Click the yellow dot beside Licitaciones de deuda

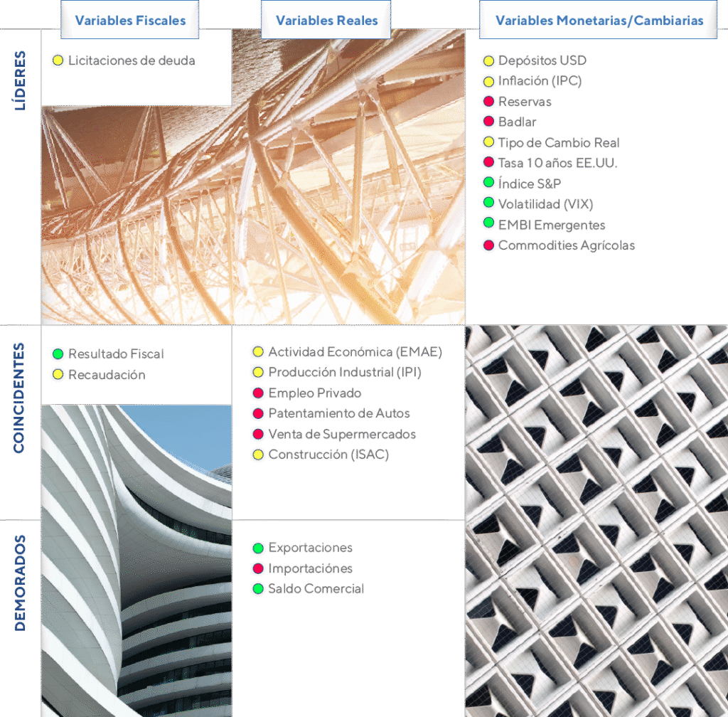click(58, 60)
